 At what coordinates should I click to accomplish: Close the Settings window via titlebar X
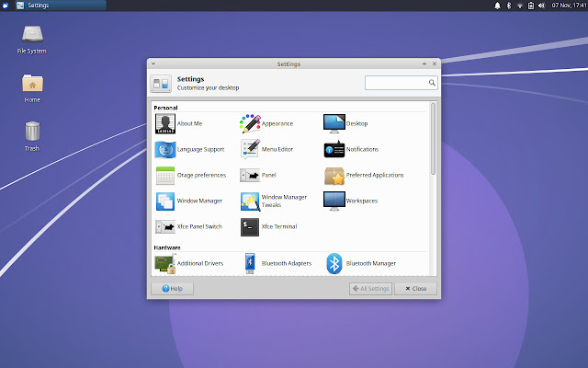pos(435,63)
